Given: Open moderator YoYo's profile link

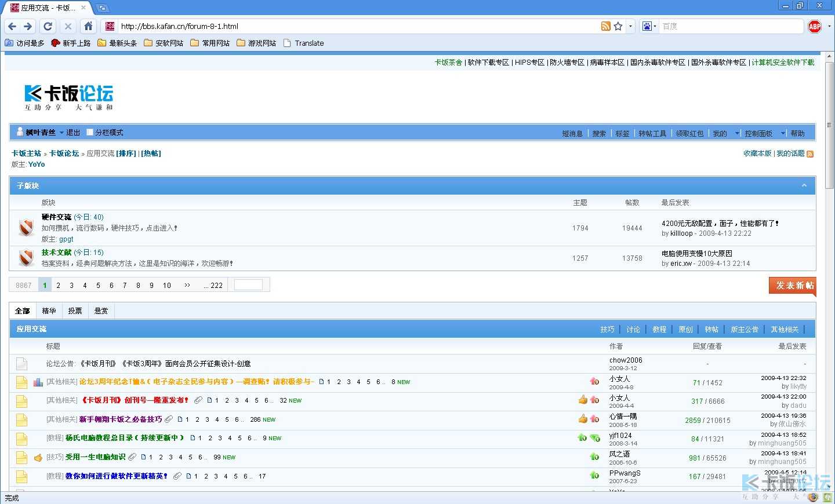Looking at the screenshot, I should tap(37, 165).
